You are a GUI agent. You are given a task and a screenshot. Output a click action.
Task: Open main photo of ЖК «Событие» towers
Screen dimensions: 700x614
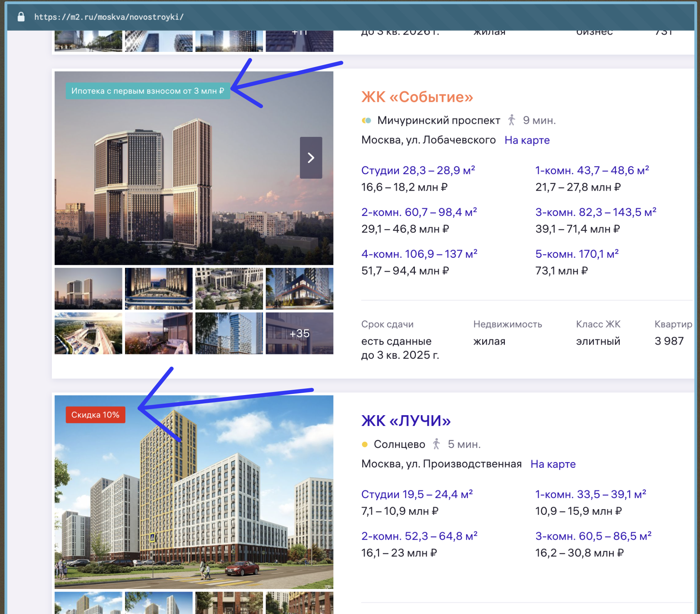(x=194, y=168)
